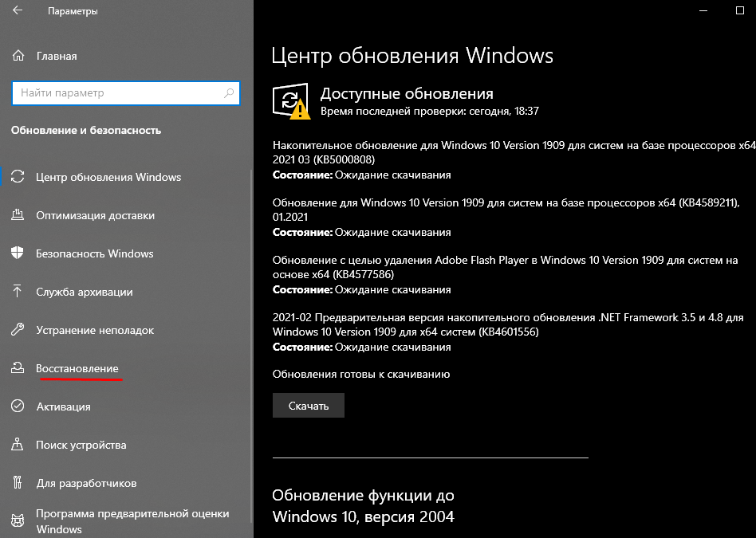Click the Для разработчиков tools icon
The width and height of the screenshot is (756, 538).
coord(18,483)
